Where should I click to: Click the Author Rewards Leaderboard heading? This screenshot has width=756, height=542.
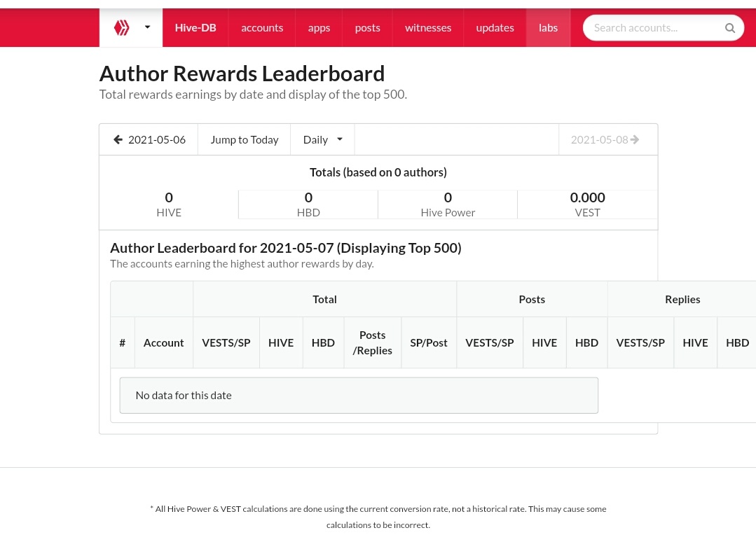point(242,74)
